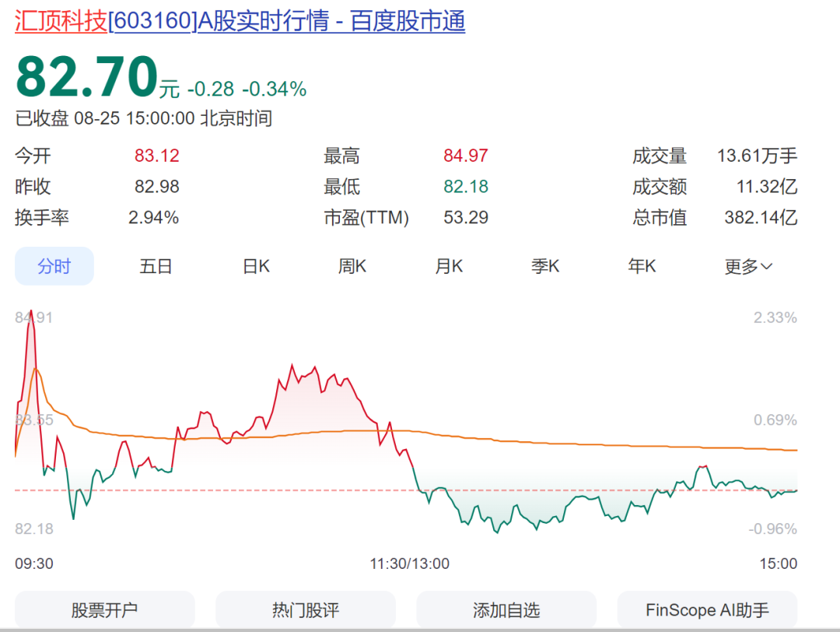
Task: Click the 总市值 figure 382.14亿
Action: pos(760,218)
